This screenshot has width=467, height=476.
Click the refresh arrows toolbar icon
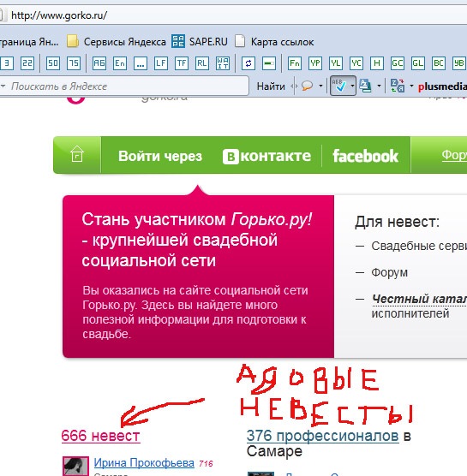[x=248, y=63]
